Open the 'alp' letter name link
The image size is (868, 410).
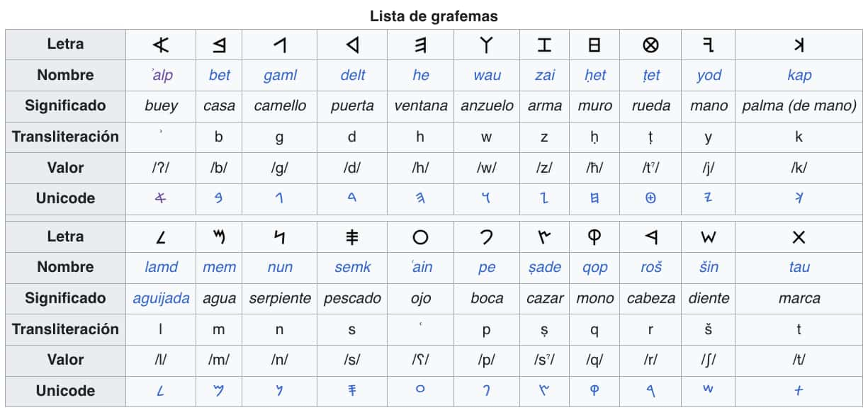(x=162, y=75)
